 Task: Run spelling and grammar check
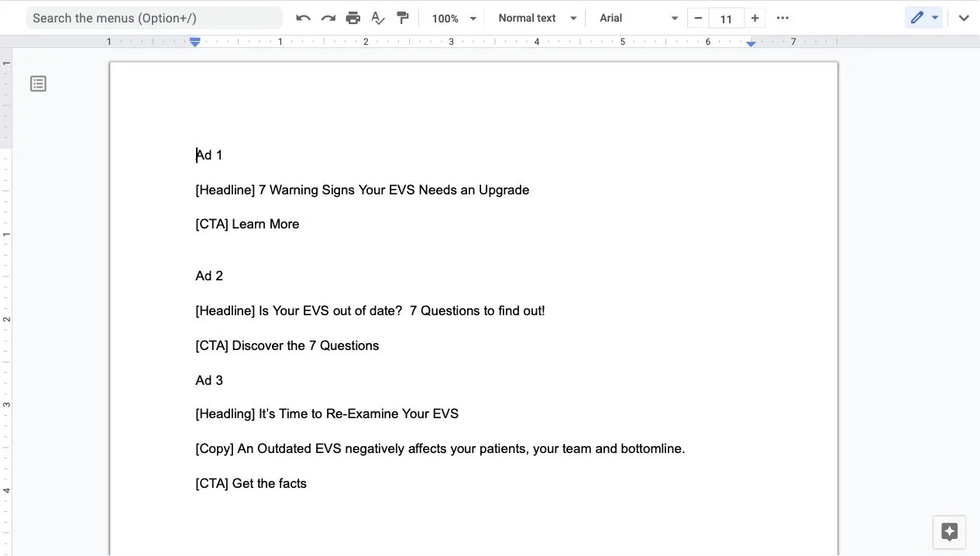[x=378, y=18]
